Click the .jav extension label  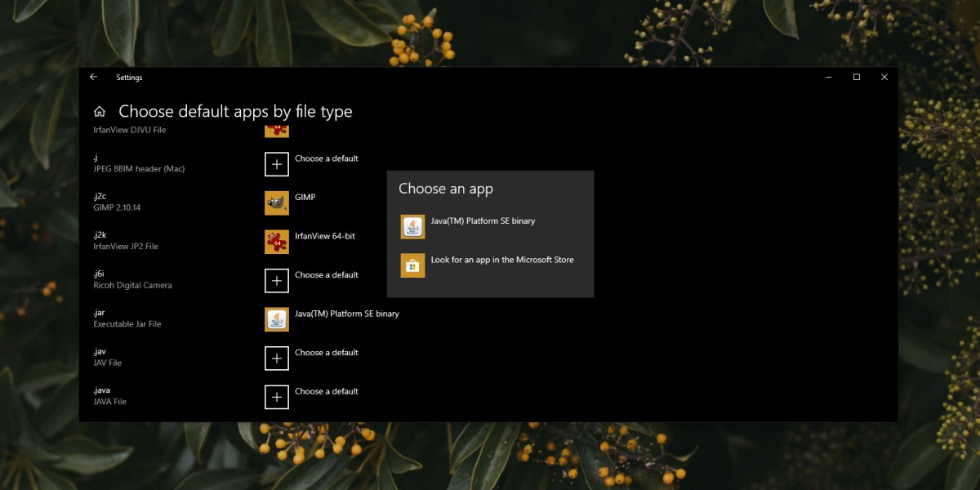pyautogui.click(x=100, y=351)
